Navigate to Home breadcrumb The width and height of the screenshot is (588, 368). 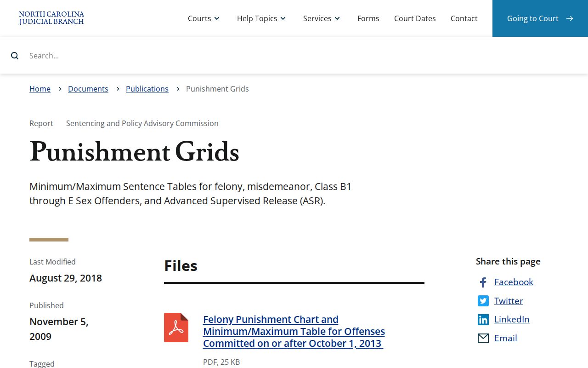[x=40, y=89]
